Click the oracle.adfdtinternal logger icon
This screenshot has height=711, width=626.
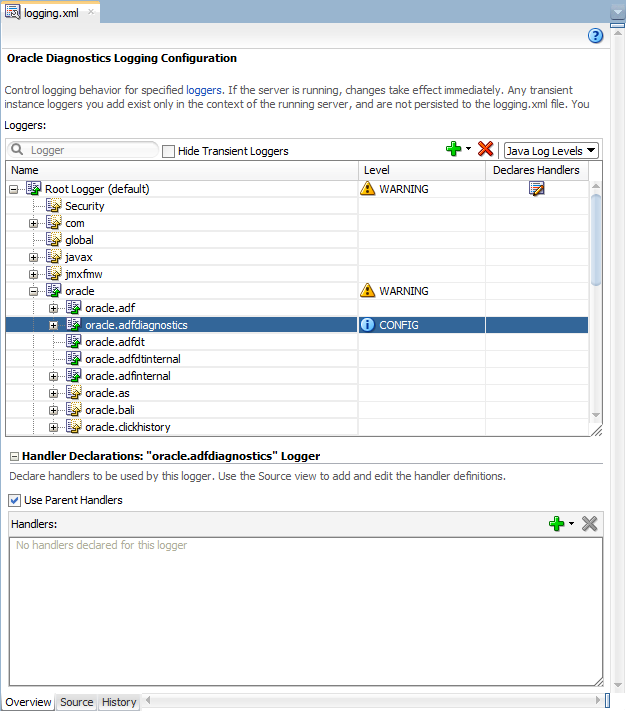(x=73, y=359)
